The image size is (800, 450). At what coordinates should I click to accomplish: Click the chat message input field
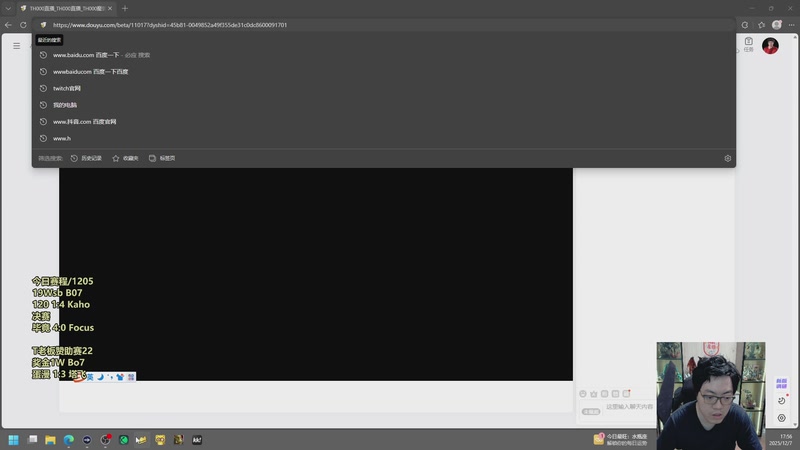click(x=629, y=407)
